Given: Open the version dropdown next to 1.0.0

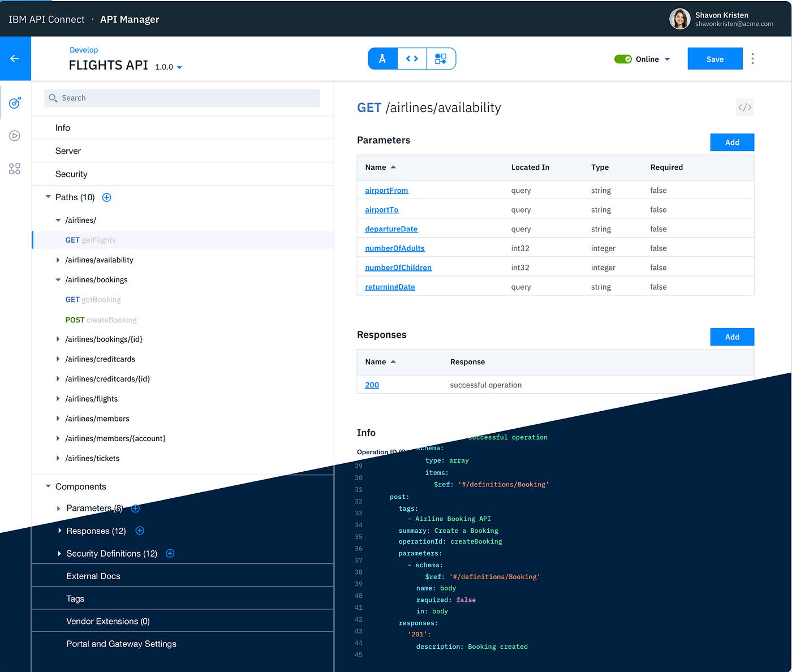Looking at the screenshot, I should [x=179, y=67].
